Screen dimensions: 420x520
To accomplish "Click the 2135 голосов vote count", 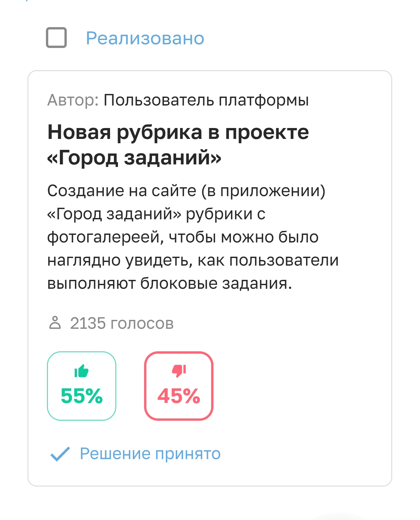I will coord(122,323).
